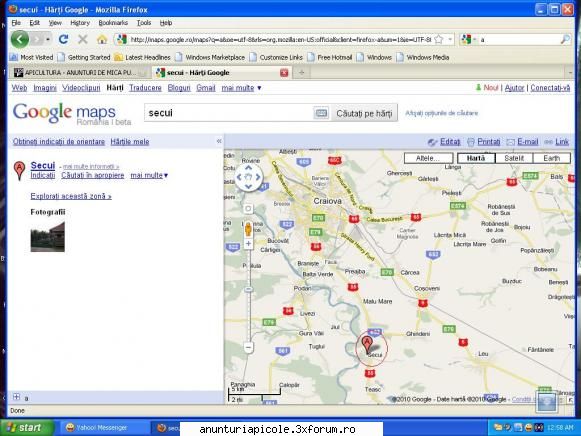Click red marker A on the map
This screenshot has height=436, width=581.
point(367,345)
